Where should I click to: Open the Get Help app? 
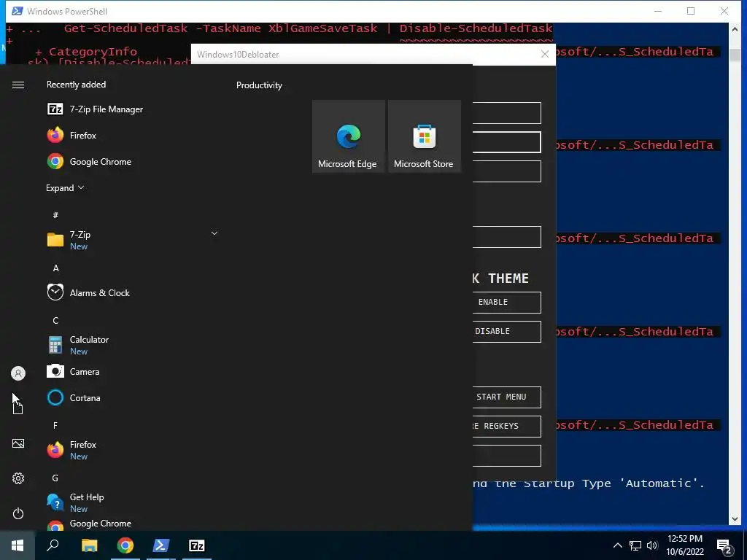[x=75, y=502]
